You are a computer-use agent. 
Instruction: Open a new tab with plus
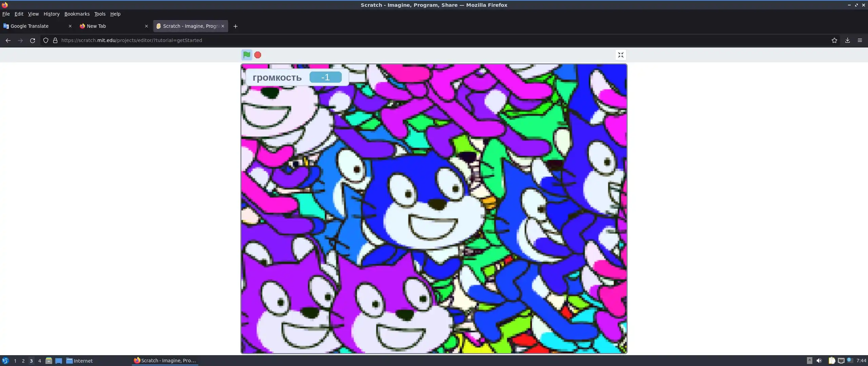point(235,26)
